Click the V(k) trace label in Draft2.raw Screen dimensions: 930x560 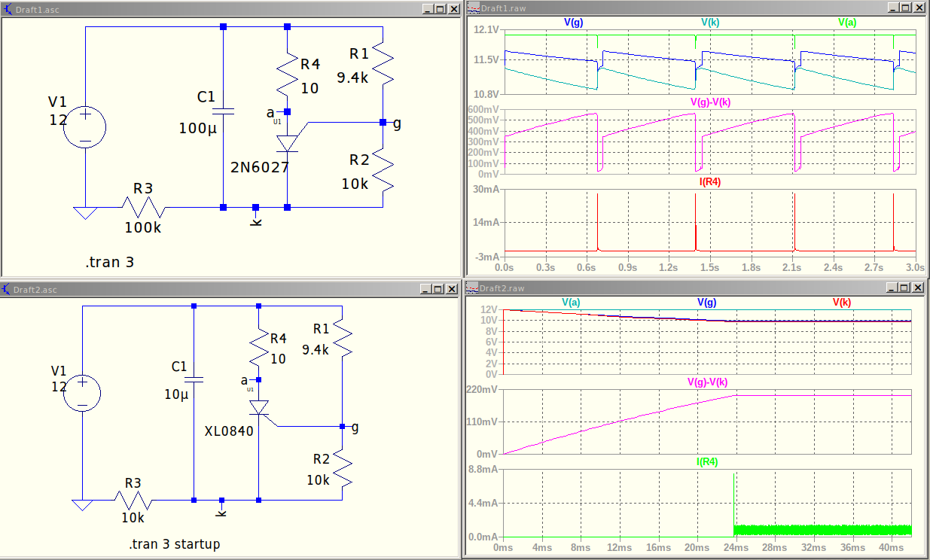[x=842, y=302]
